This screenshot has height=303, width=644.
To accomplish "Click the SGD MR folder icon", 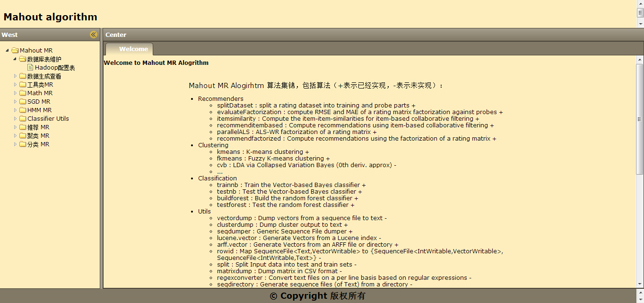I will (23, 102).
